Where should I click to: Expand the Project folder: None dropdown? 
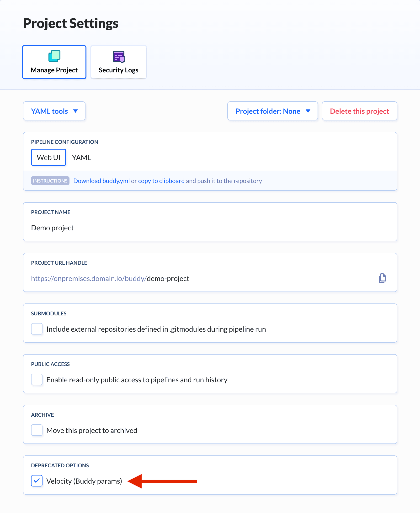click(x=272, y=111)
